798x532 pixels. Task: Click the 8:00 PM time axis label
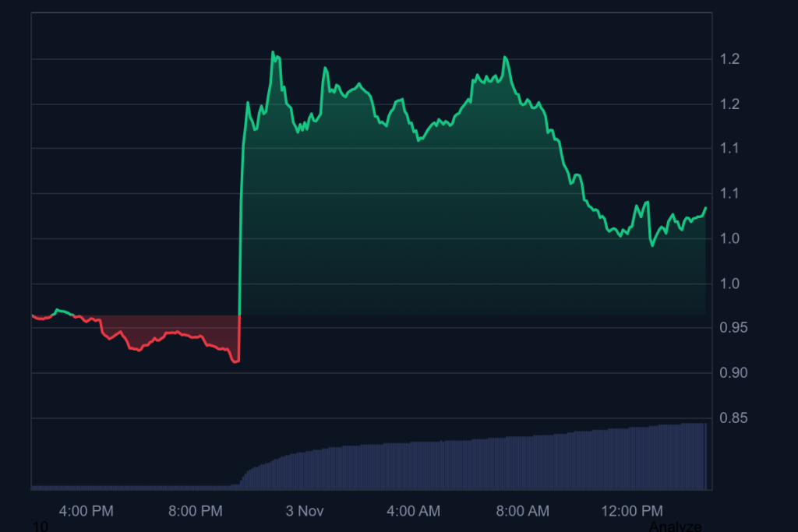pos(195,511)
